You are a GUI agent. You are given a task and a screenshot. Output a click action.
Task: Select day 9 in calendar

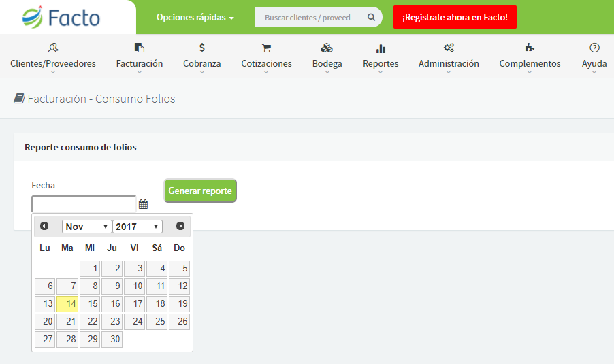[112, 286]
